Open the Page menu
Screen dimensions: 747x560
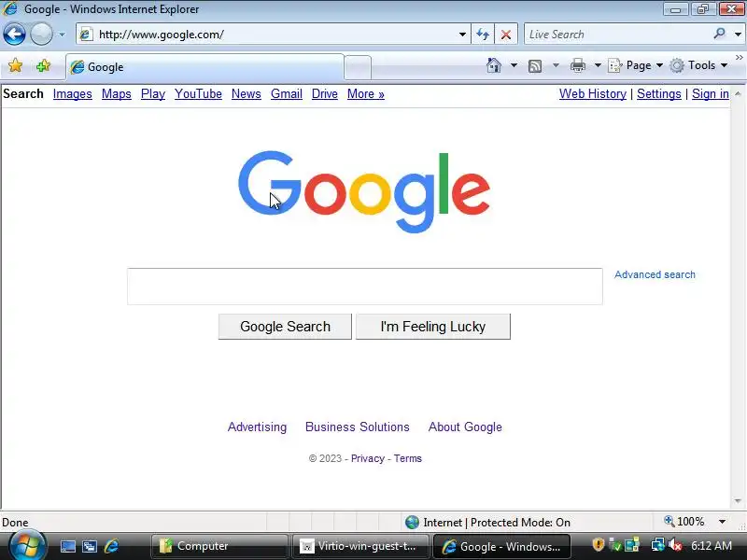(x=636, y=65)
